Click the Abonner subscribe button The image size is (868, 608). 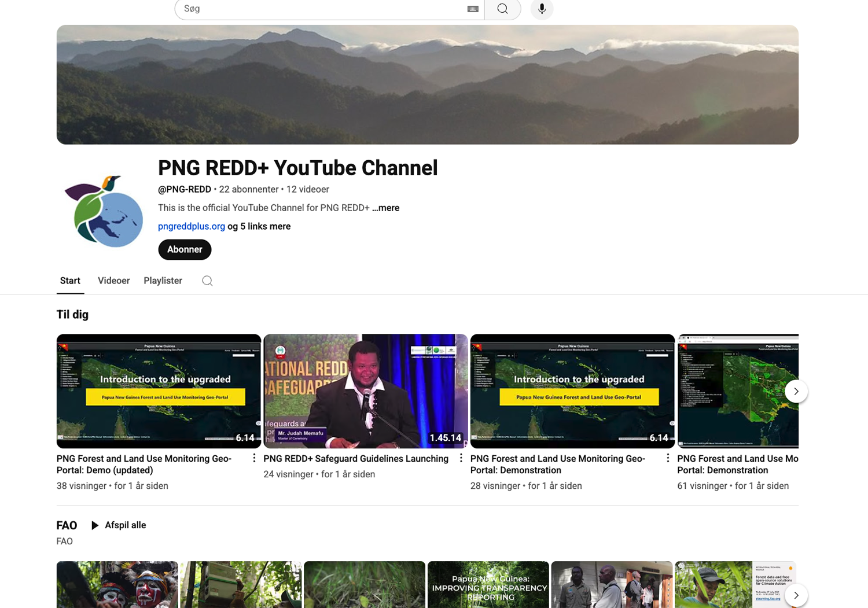click(185, 249)
